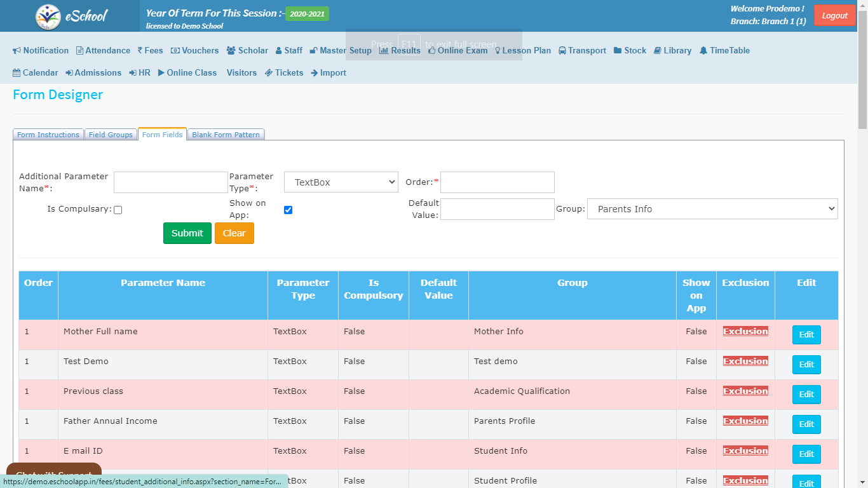
Task: Click the Additional Parameter Name input field
Action: (170, 182)
